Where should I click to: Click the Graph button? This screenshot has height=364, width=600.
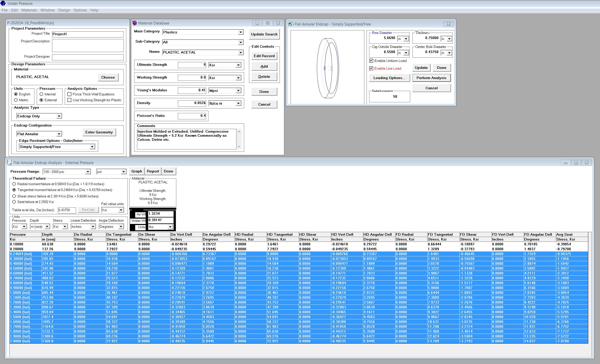point(137,171)
